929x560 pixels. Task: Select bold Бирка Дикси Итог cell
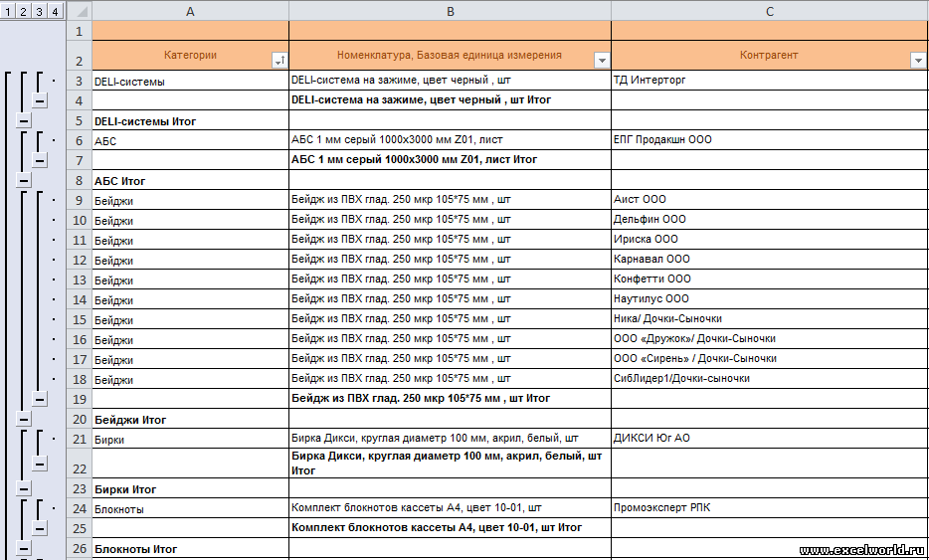(451, 464)
